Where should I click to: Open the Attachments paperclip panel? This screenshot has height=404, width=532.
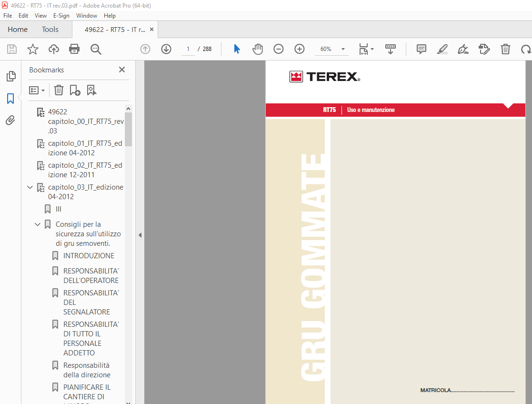coord(10,120)
